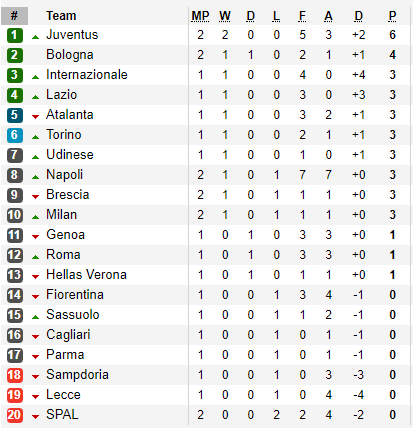Click the red down arrow beside SPAL
This screenshot has width=413, height=428.
(35, 417)
